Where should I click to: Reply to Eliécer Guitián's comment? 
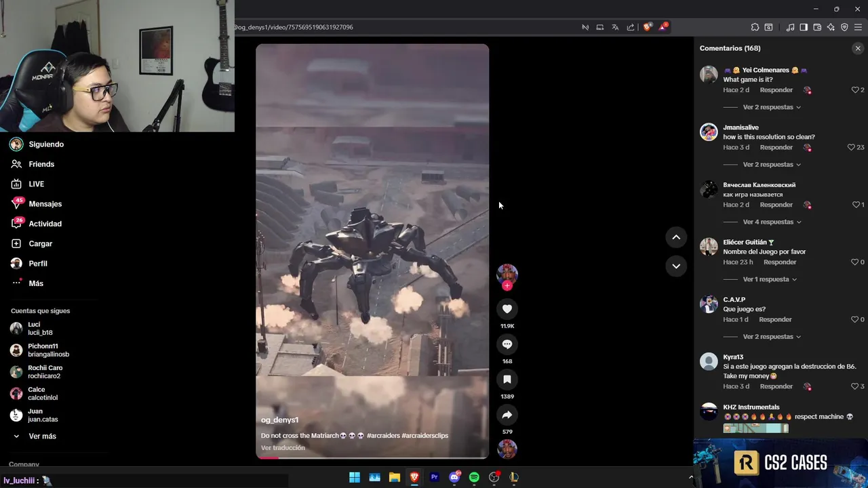point(780,262)
